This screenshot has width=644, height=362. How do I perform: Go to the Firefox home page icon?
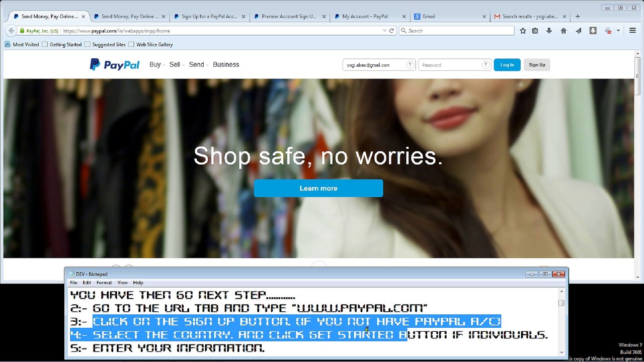coord(563,31)
